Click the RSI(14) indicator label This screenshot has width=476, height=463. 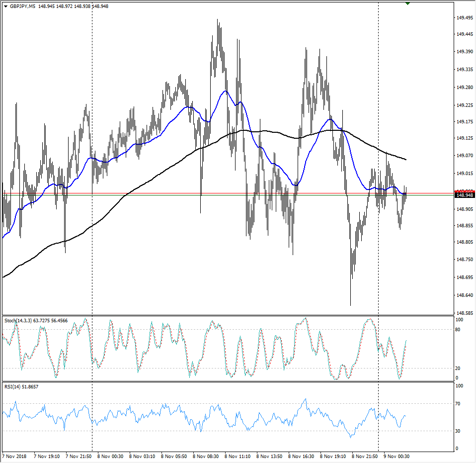point(13,386)
